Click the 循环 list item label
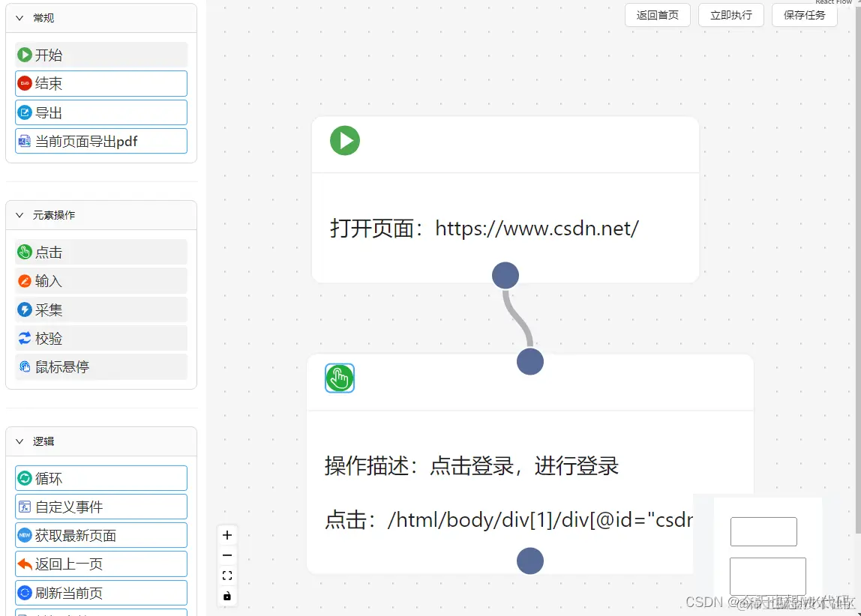Viewport: 861px width, 616px height. (49, 478)
